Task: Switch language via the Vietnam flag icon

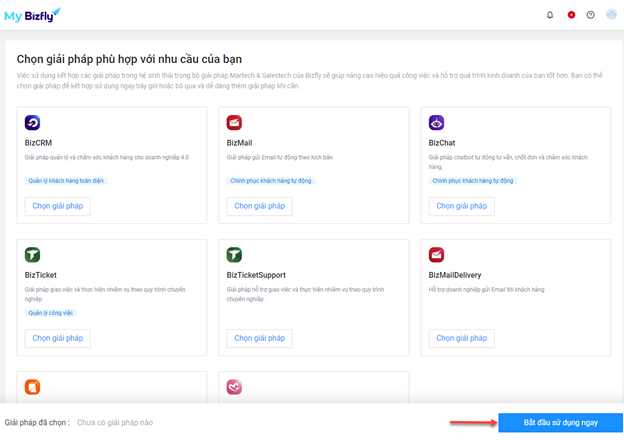Action: coord(571,15)
